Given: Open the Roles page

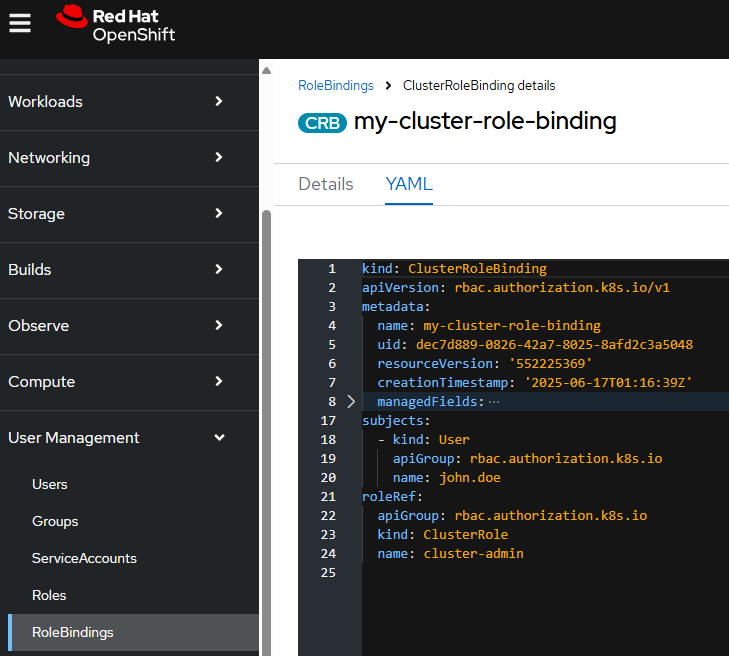Looking at the screenshot, I should coord(49,596).
